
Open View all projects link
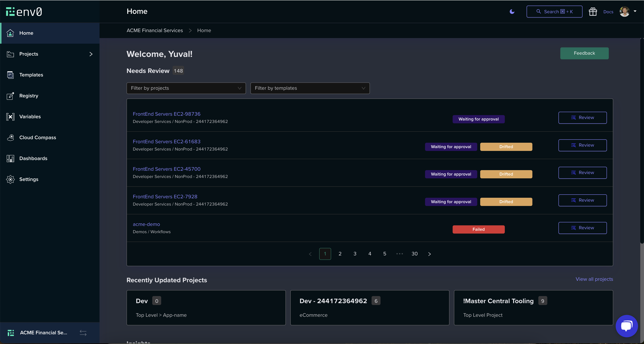(x=594, y=279)
